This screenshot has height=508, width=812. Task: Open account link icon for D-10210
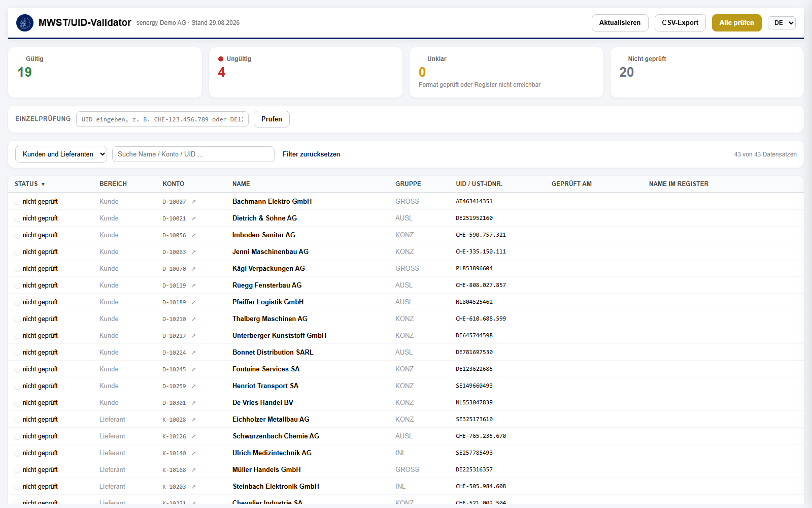tap(193, 319)
